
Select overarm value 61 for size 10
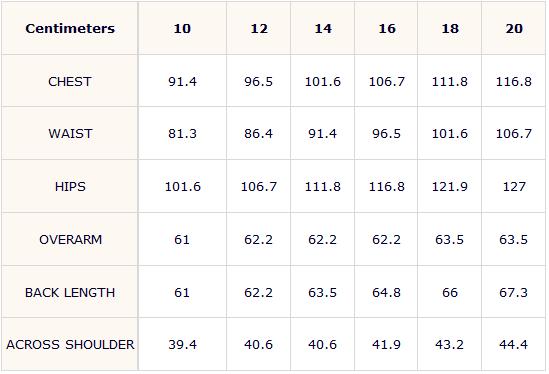coord(182,240)
